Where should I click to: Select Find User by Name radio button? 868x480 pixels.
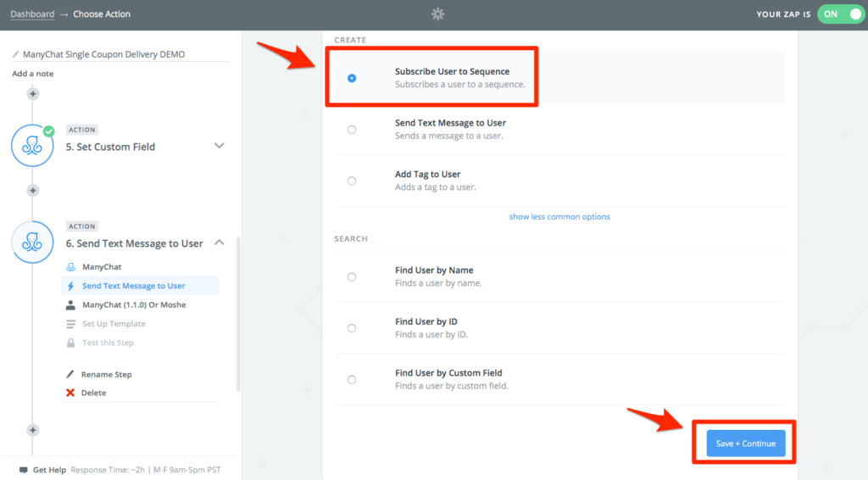pyautogui.click(x=352, y=276)
